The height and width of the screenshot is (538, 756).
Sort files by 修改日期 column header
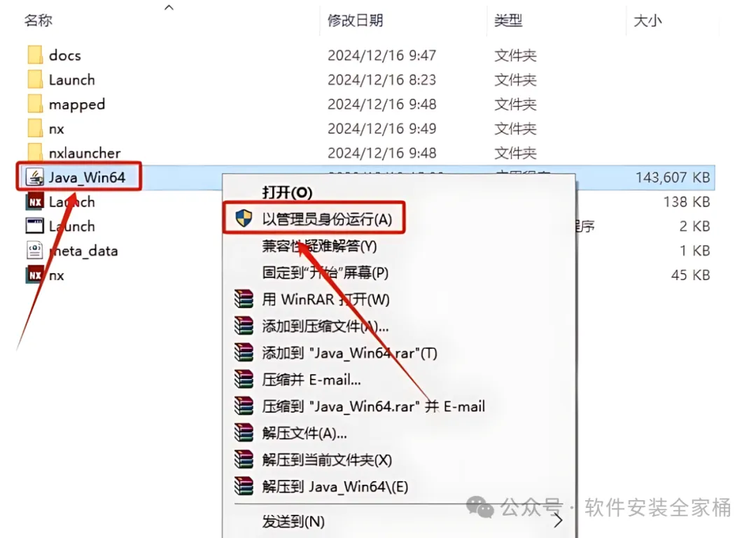pos(356,20)
